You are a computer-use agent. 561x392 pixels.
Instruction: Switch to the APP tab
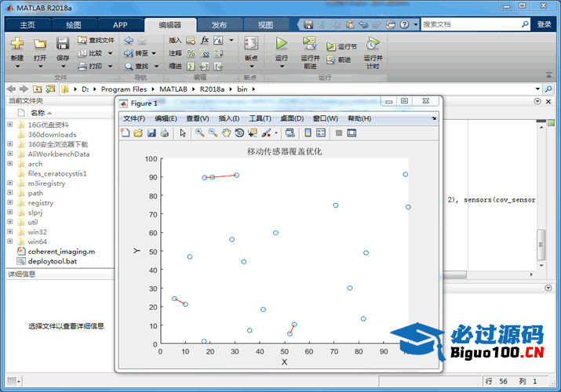pos(120,24)
